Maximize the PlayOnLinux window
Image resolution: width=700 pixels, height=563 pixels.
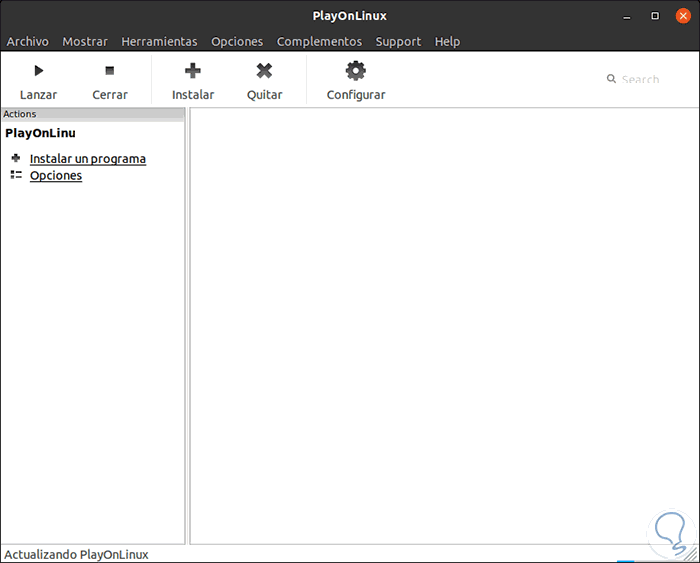pyautogui.click(x=655, y=16)
